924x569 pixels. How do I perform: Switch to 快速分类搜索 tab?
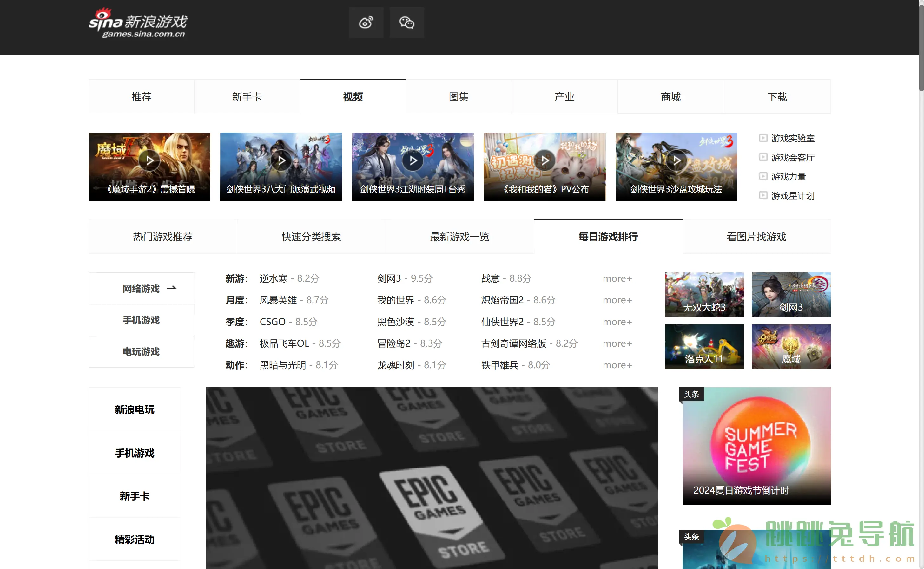(x=311, y=237)
